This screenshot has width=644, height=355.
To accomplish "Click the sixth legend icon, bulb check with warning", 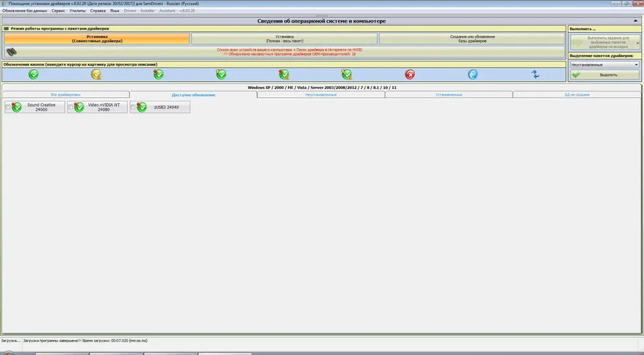I will point(346,74).
